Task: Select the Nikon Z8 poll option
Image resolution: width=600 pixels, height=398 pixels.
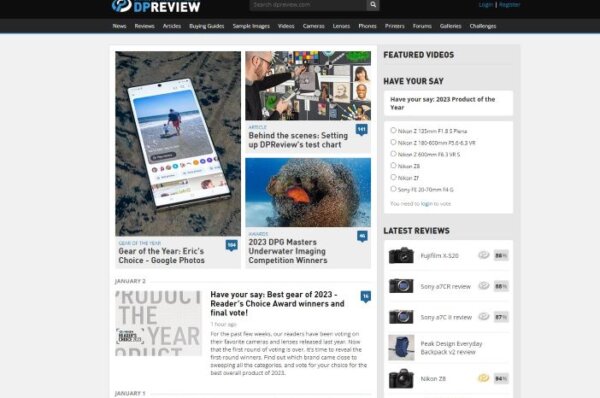Action: coord(393,165)
